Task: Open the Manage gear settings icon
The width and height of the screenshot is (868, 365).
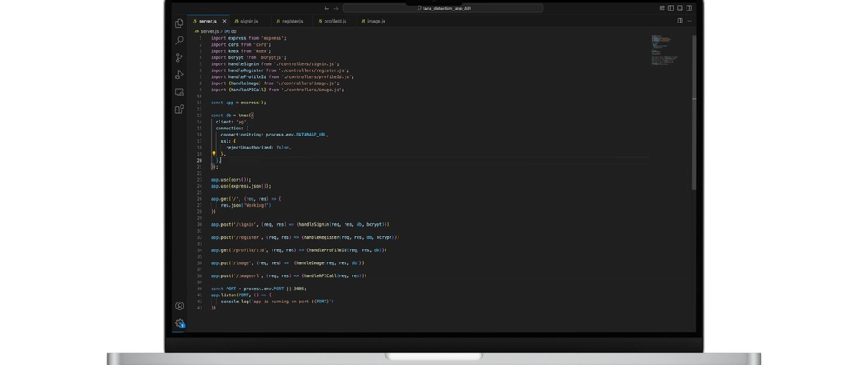Action: [x=180, y=323]
